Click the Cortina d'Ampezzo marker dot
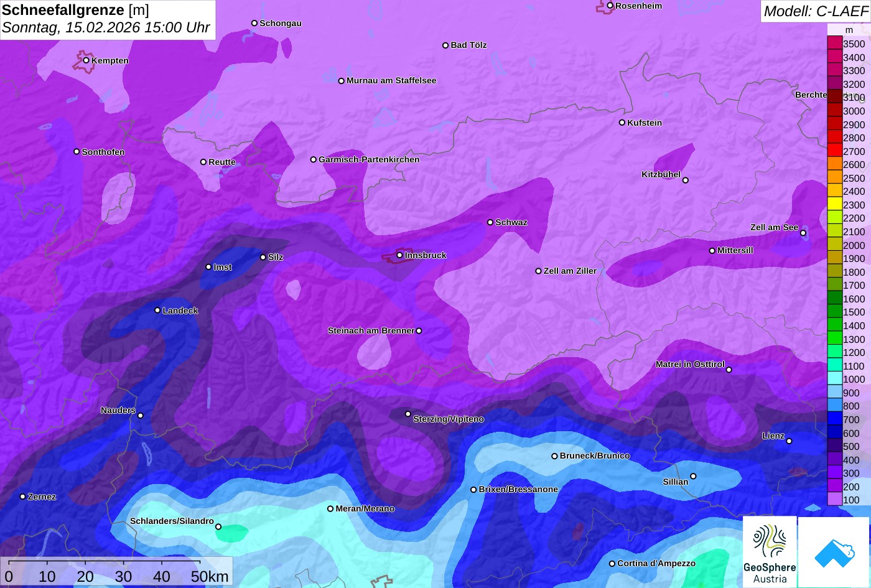This screenshot has width=871, height=588. (x=612, y=564)
